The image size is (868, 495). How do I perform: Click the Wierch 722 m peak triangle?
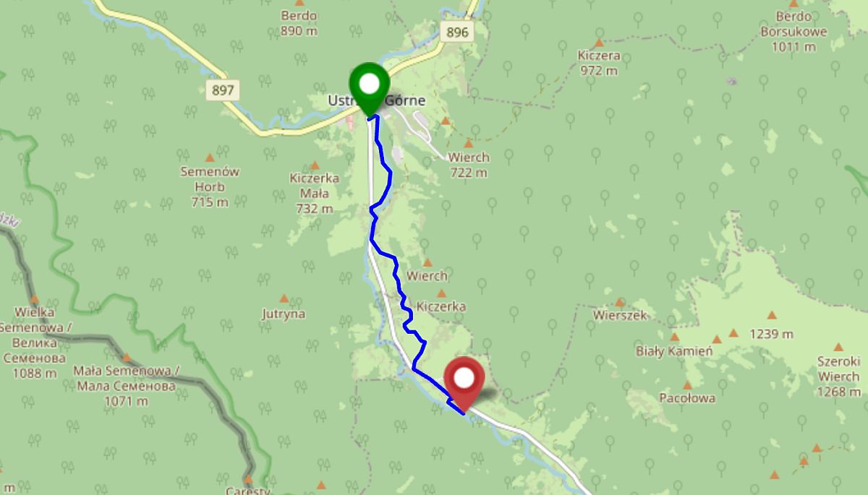tap(468, 144)
